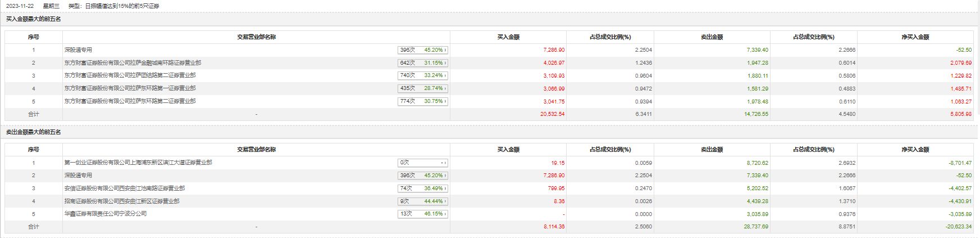
Task: Click the 华鑫证券有限责任公司宁波分公司 name
Action: (x=106, y=214)
